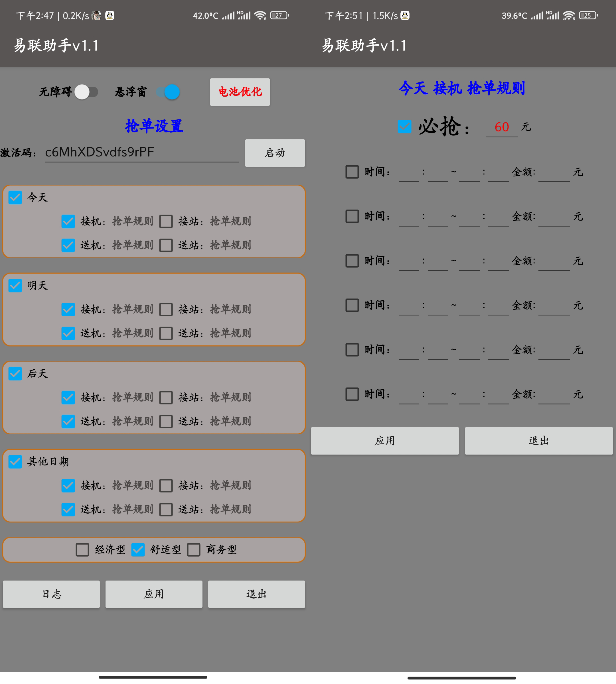Tap the QQ penguin icon in the left status bar
Viewport: 616px width, 684px height.
coord(110,16)
